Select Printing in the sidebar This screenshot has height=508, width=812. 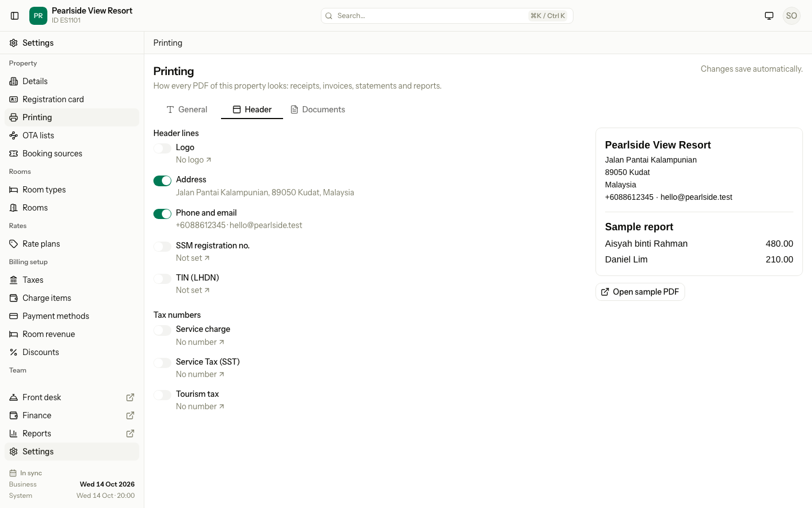point(72,117)
